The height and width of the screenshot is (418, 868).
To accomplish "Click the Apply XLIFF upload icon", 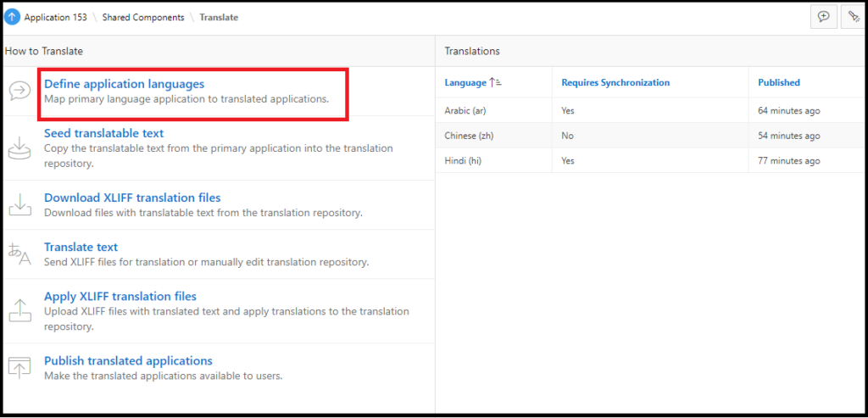I will 19,310.
